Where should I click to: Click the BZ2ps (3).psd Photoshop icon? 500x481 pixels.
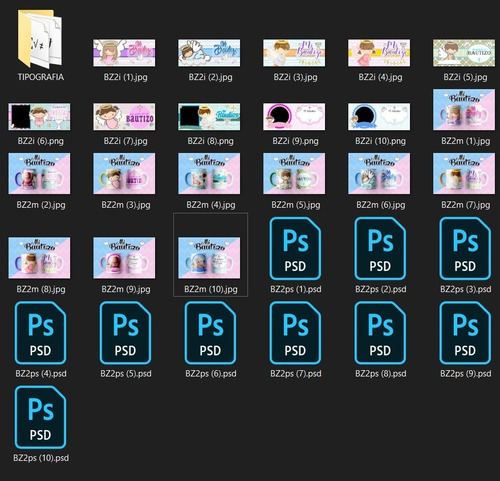pos(465,248)
